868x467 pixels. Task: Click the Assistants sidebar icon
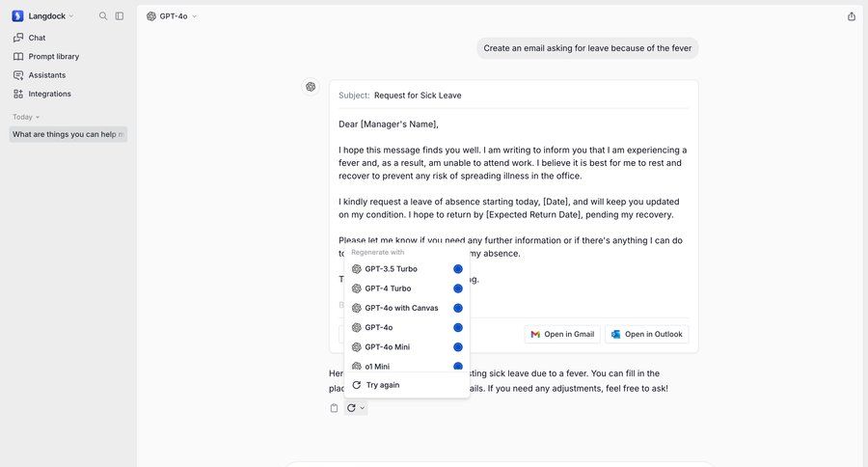point(18,75)
